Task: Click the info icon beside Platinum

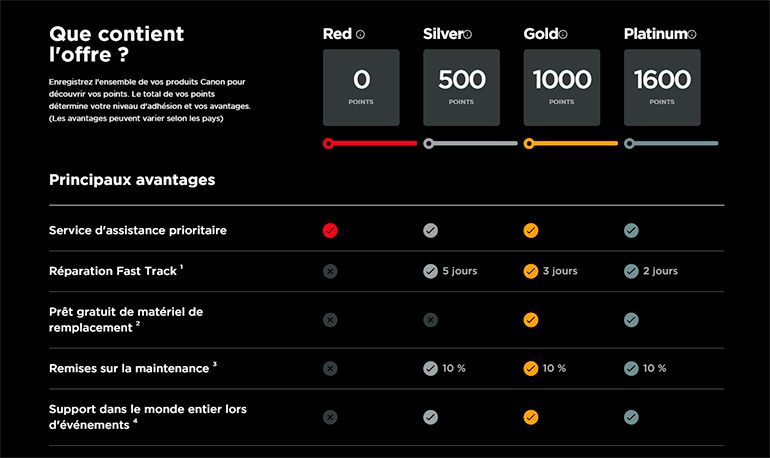Action: click(x=692, y=35)
